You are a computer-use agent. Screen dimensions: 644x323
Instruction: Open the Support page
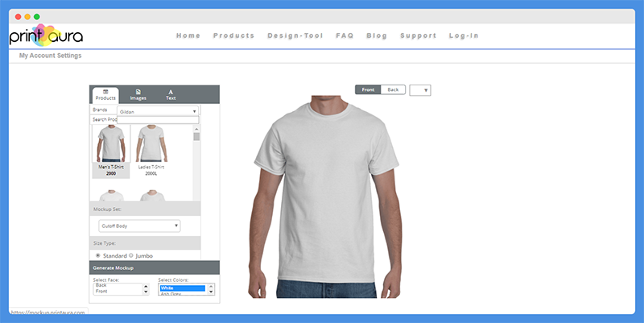(x=418, y=35)
